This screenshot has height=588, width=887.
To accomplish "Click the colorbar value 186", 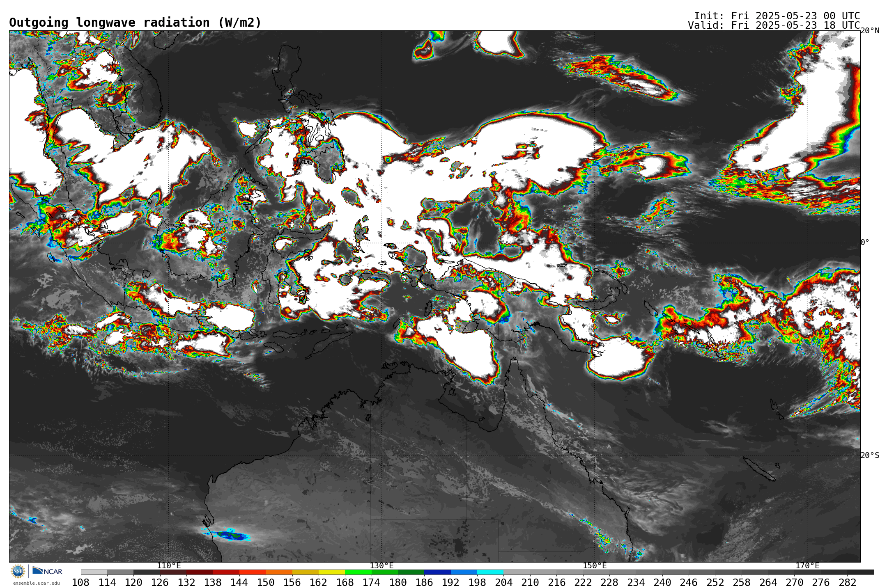I will tap(424, 583).
